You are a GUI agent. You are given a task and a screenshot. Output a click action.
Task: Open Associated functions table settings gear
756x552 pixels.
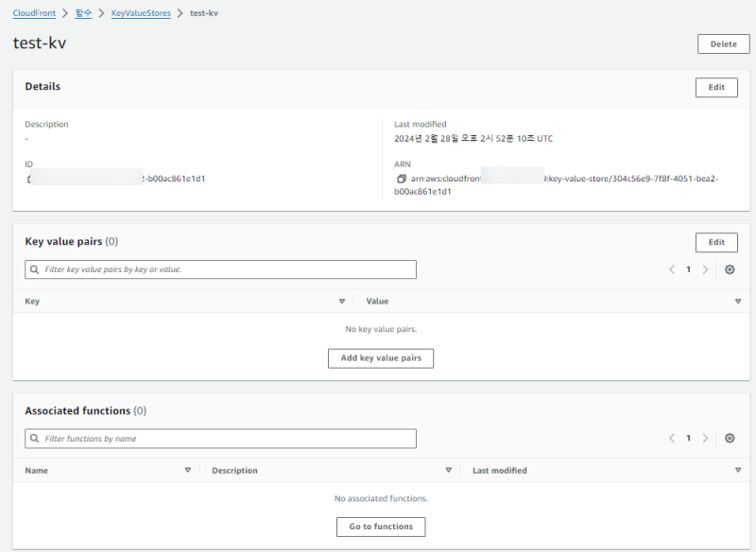point(730,439)
